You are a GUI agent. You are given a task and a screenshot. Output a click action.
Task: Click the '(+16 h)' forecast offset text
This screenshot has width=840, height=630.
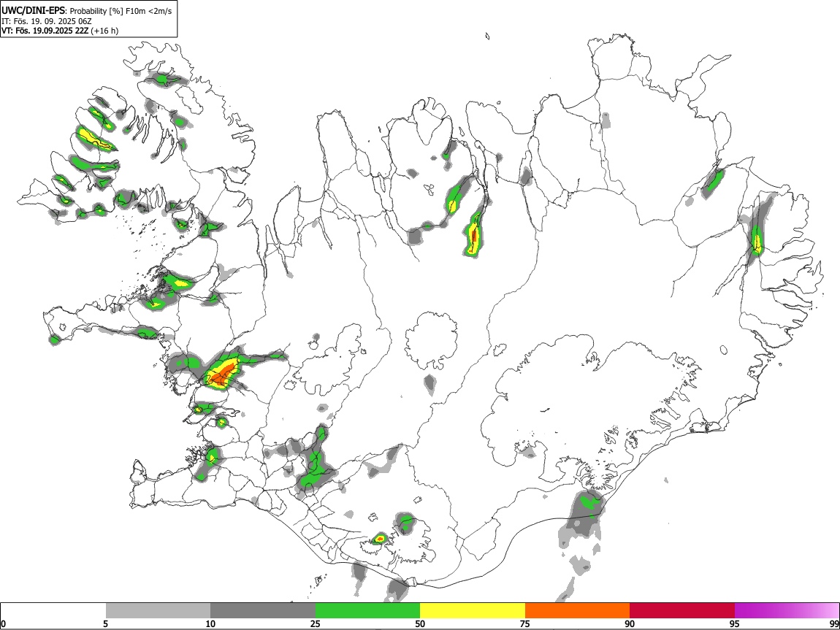pyautogui.click(x=105, y=31)
